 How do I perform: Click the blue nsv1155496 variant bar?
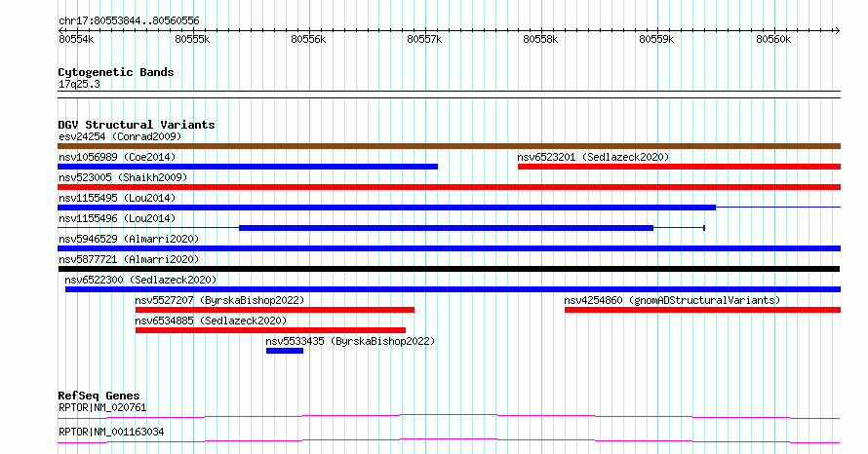[x=446, y=228]
